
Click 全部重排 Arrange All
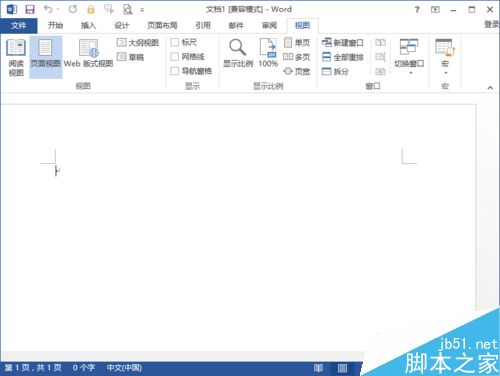pos(342,57)
